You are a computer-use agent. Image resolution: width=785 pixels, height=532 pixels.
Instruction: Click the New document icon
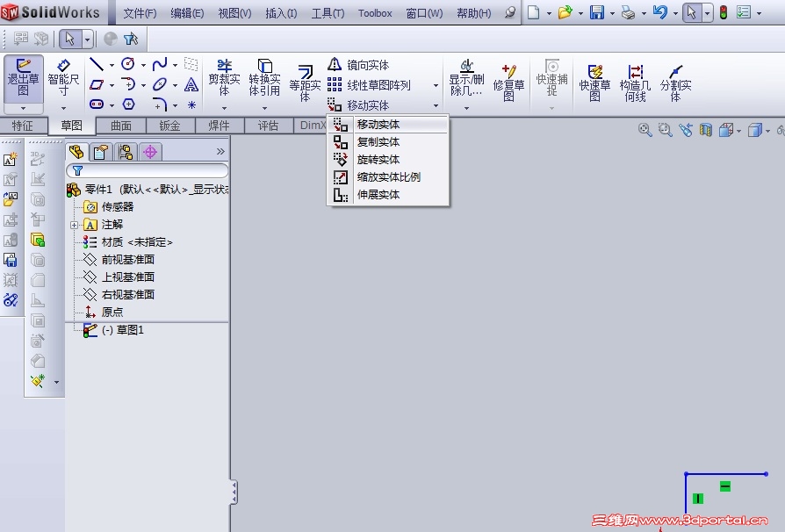click(534, 12)
